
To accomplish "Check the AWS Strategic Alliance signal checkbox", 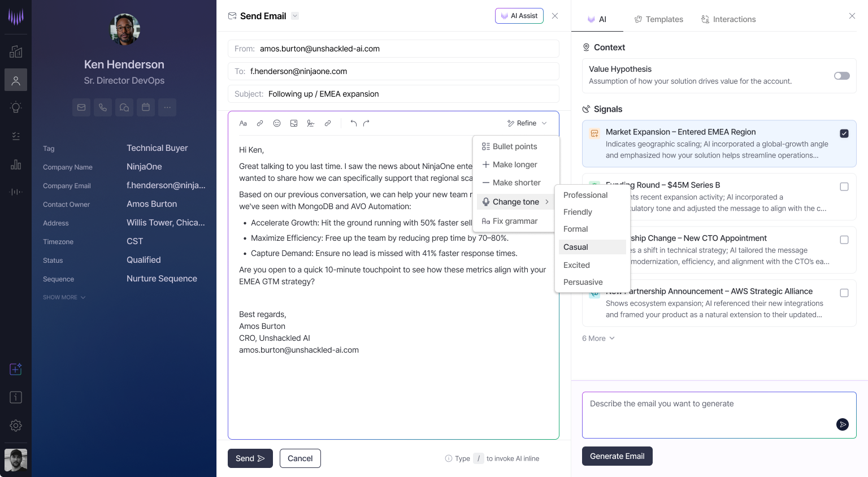I will coord(844,293).
